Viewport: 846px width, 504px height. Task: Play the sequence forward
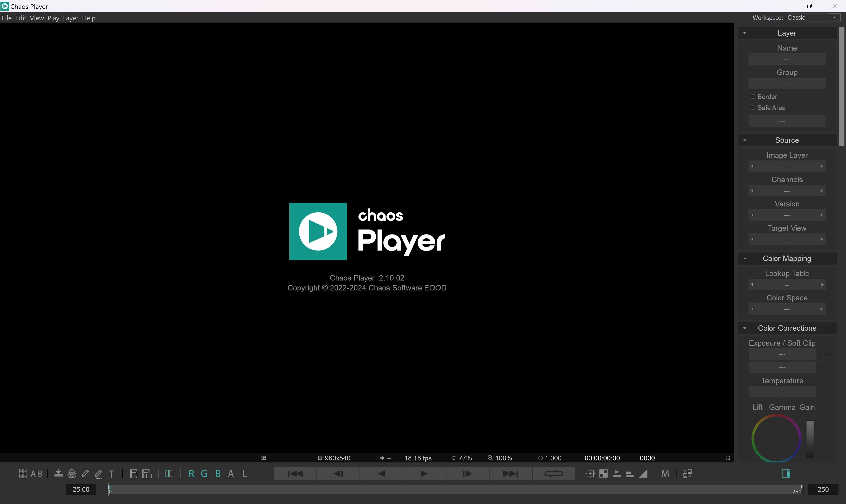click(x=424, y=473)
